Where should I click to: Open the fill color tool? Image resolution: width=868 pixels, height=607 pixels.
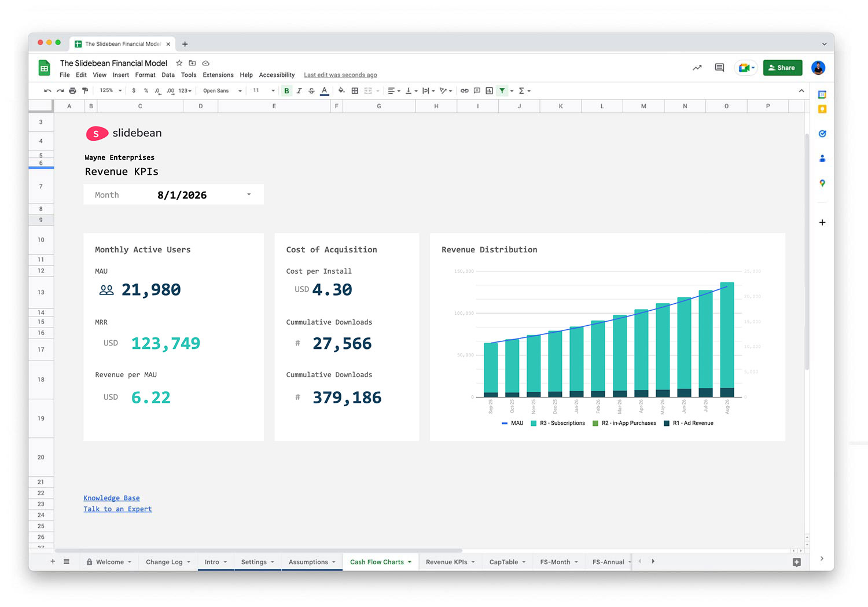tap(341, 91)
